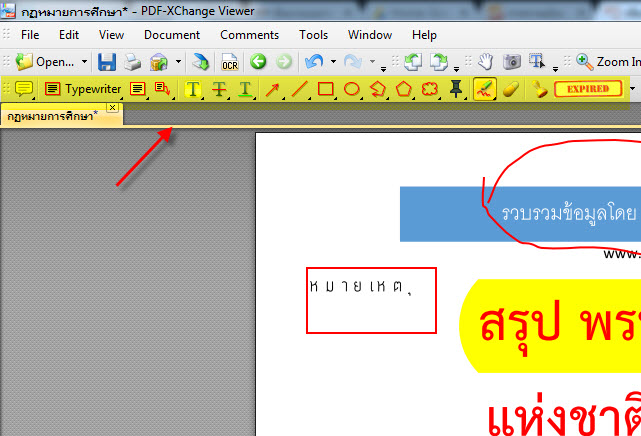Select the Line drawing tool

point(300,89)
